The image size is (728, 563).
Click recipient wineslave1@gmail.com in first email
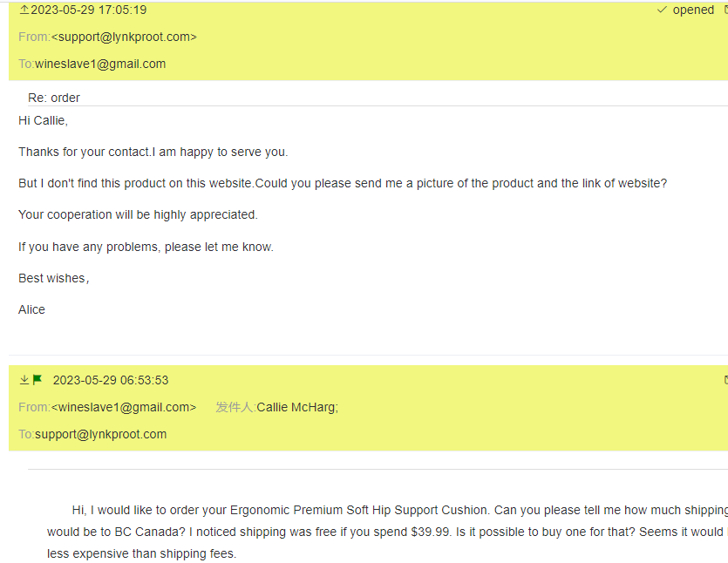[100, 64]
